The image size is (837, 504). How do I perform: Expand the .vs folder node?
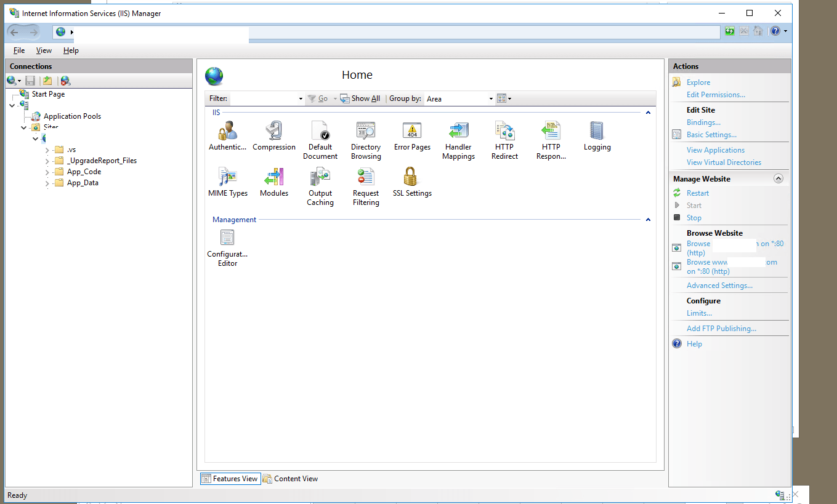(x=47, y=150)
